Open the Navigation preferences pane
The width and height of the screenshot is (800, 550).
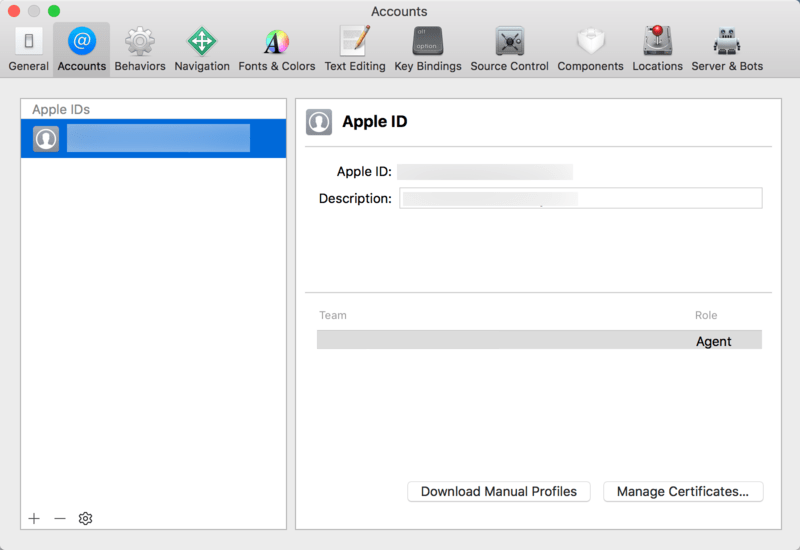[x=202, y=49]
